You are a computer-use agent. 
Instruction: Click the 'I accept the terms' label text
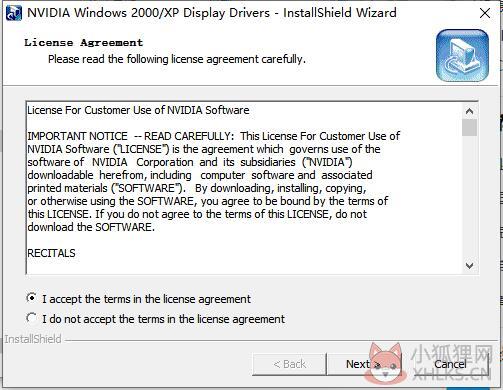tap(146, 299)
